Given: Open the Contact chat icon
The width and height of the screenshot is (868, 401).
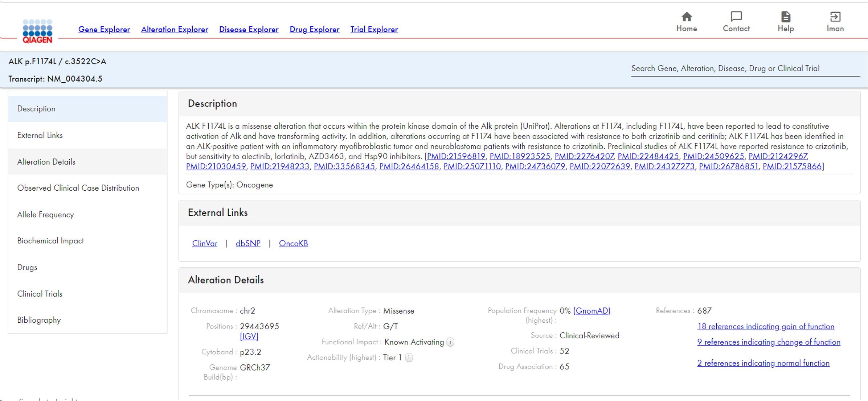Looking at the screenshot, I should pos(736,17).
